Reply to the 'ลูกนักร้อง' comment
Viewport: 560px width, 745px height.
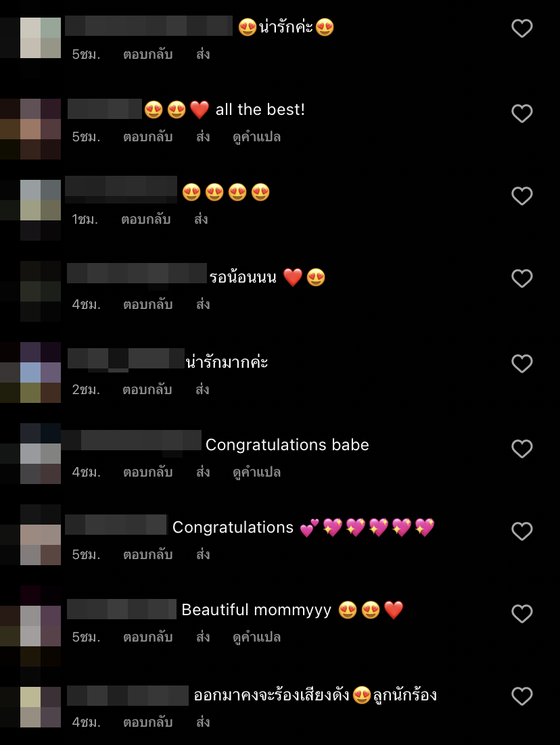[x=148, y=722]
